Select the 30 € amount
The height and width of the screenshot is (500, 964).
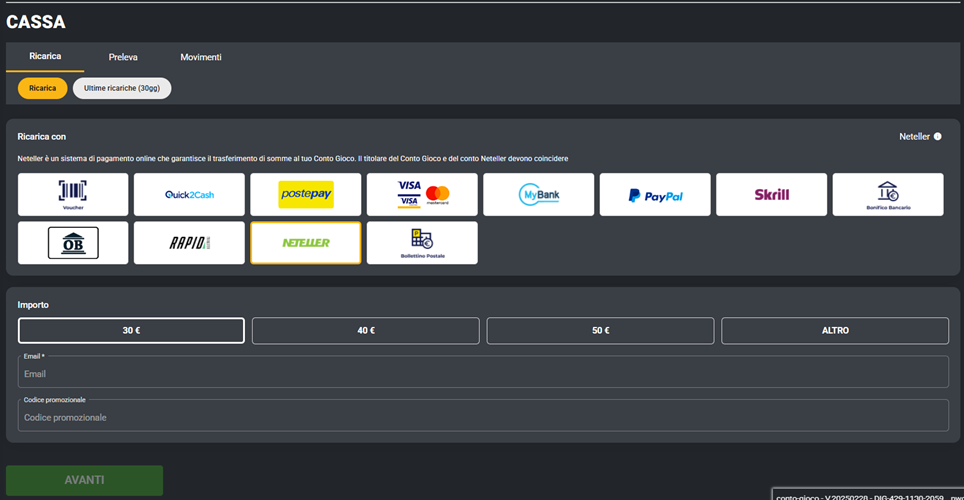[131, 330]
